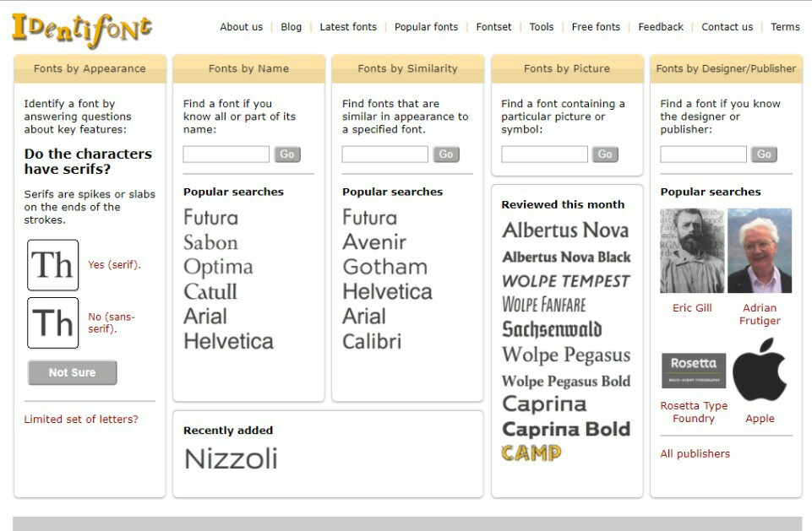Open Futura in name popular searches

coord(210,217)
